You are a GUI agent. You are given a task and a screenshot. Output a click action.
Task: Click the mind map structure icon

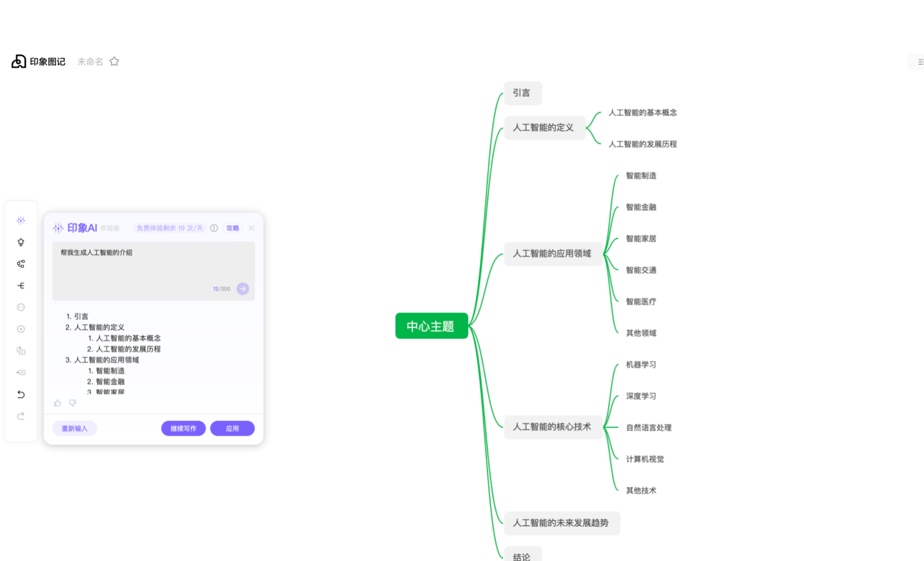point(21,264)
